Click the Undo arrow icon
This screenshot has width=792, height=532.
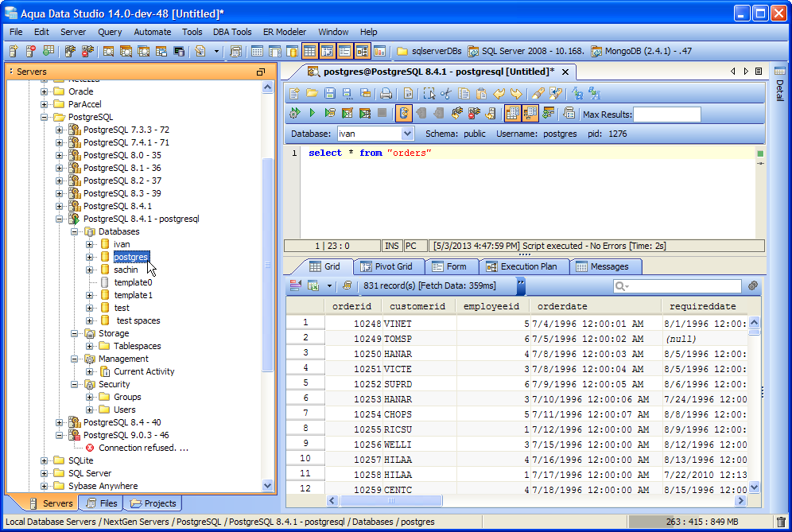click(499, 94)
